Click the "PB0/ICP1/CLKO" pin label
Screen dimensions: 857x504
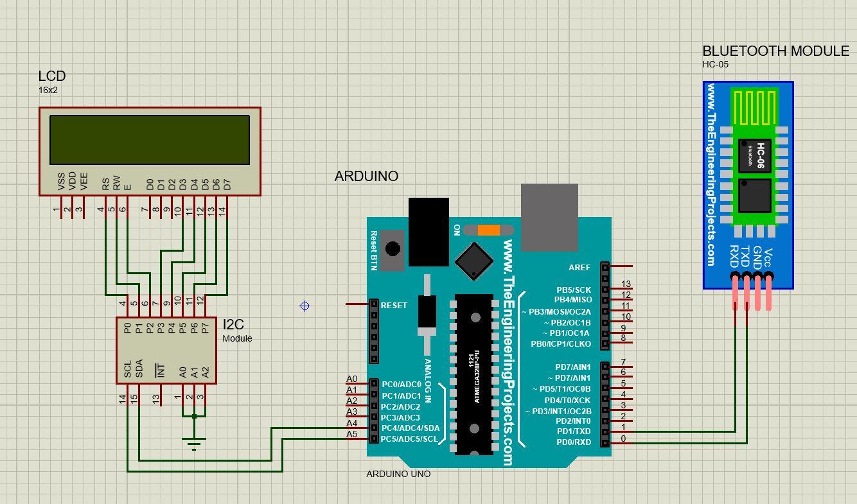click(x=561, y=344)
